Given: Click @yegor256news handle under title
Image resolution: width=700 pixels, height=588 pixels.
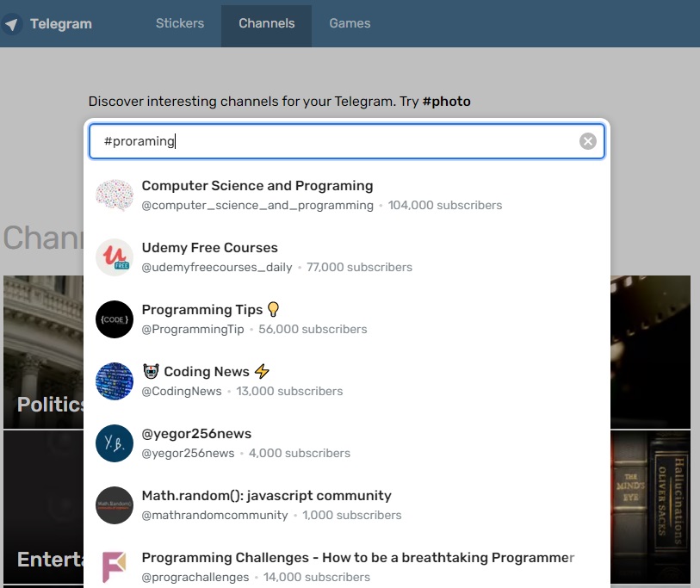Looking at the screenshot, I should (x=188, y=453).
